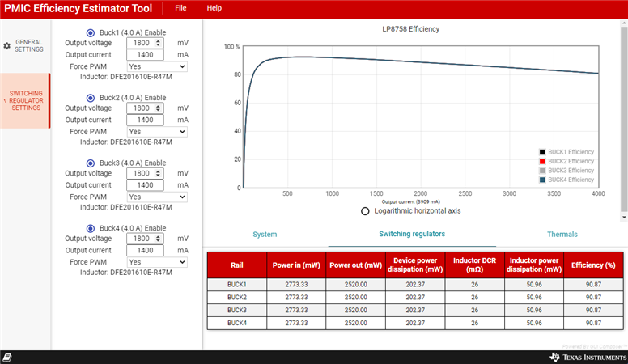Click Buck4 output voltage stepper arrows

point(158,239)
